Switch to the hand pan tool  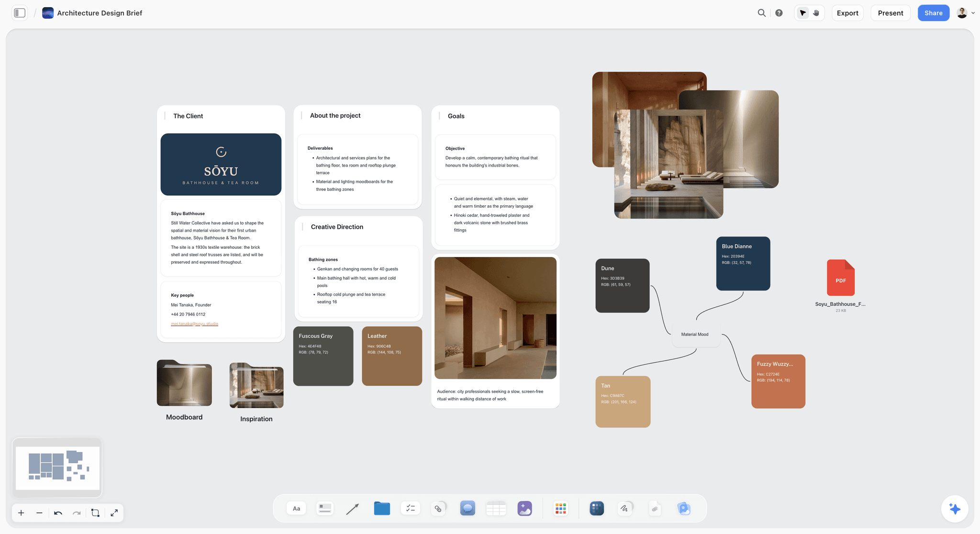(x=816, y=13)
